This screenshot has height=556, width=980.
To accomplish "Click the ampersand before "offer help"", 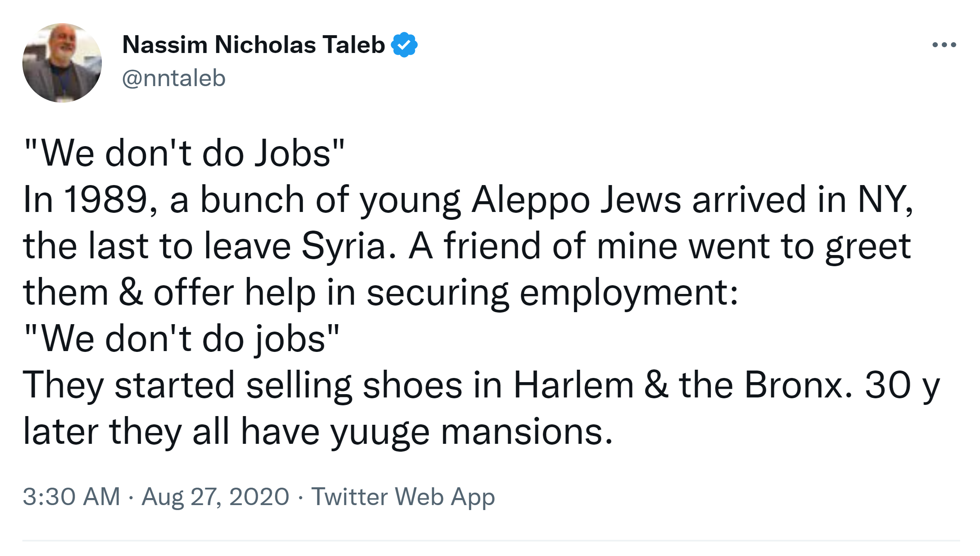I will point(131,292).
